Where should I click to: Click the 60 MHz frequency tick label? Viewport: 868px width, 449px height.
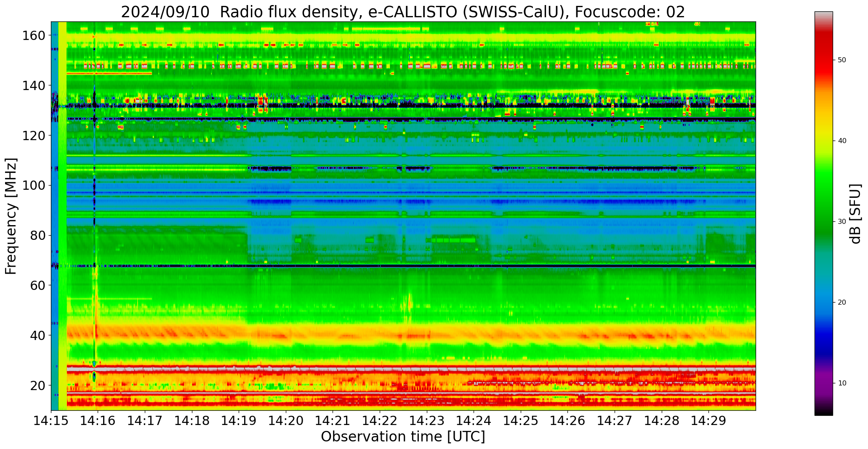coord(38,285)
